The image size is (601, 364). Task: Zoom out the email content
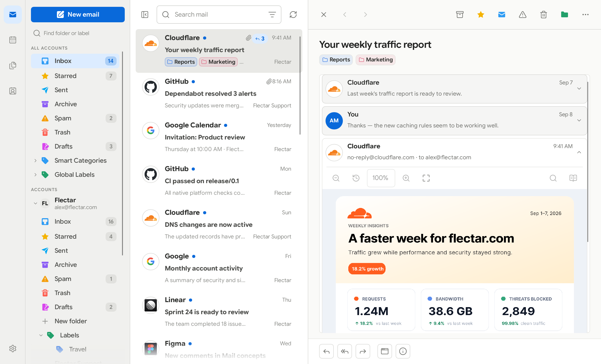coord(336,178)
